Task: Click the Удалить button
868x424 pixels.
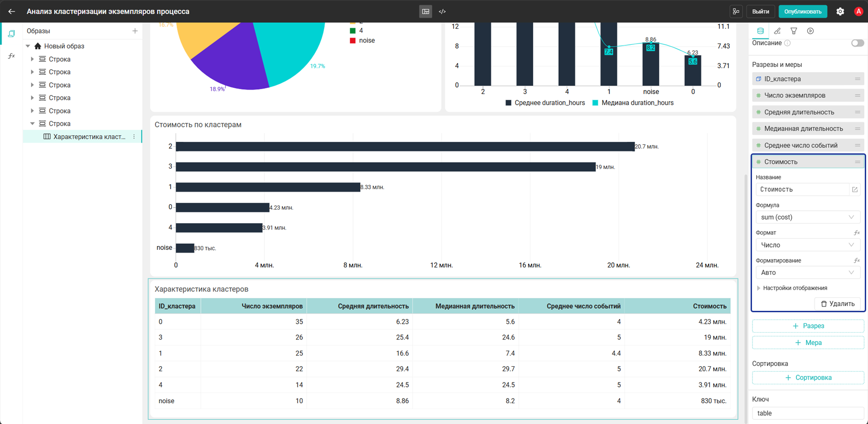Action: (837, 303)
